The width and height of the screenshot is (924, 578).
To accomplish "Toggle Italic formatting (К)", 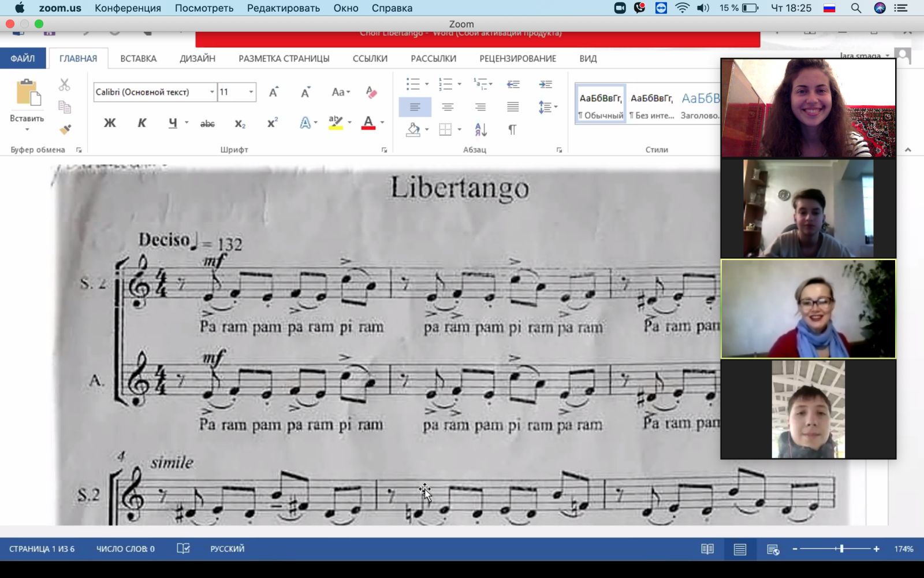I will click(142, 123).
